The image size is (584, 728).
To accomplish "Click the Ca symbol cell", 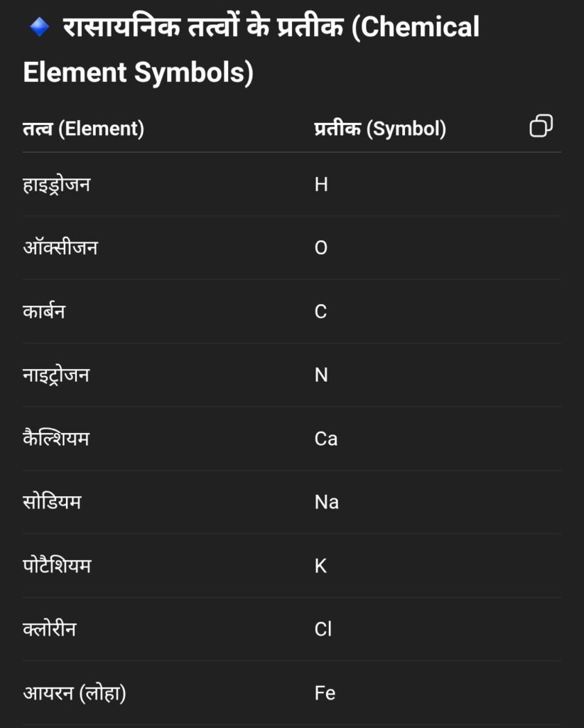I will tap(325, 439).
